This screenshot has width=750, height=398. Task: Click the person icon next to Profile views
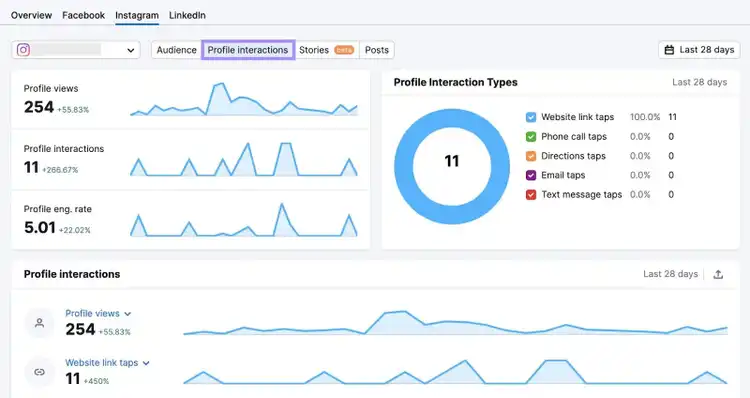[x=40, y=323]
